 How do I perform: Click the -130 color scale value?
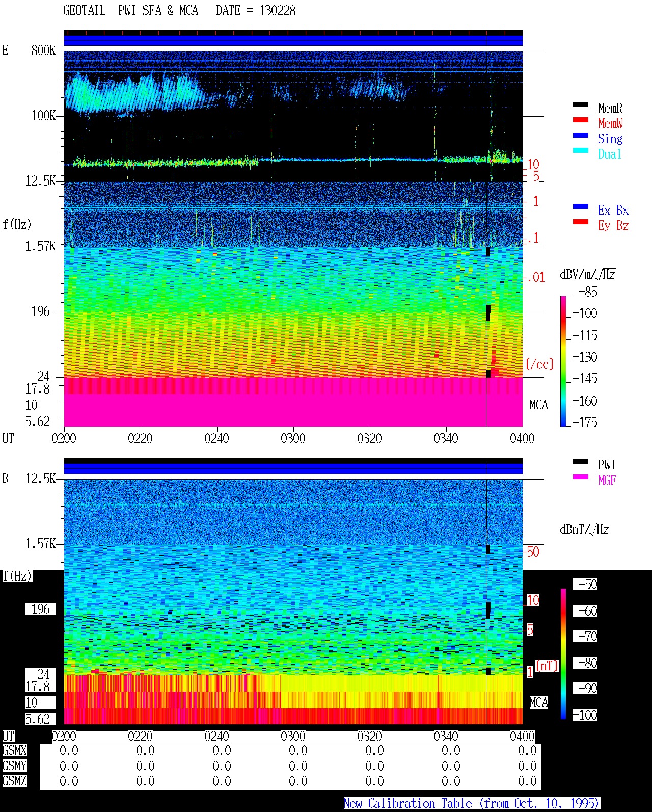tap(585, 357)
